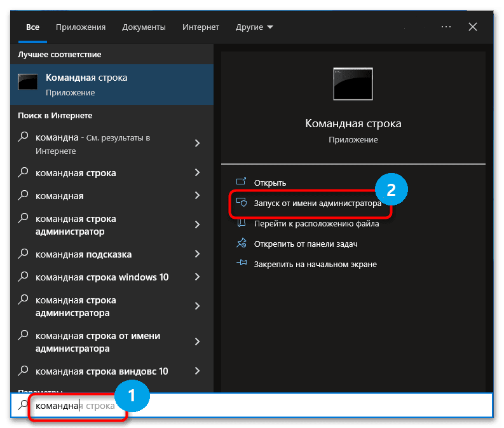Click the Открыть open icon

coord(241,183)
